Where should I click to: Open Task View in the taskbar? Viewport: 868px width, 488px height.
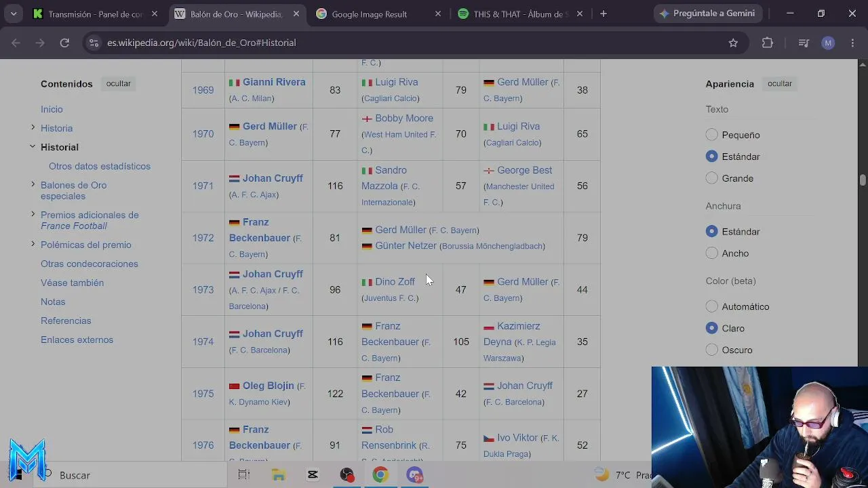coord(244,475)
